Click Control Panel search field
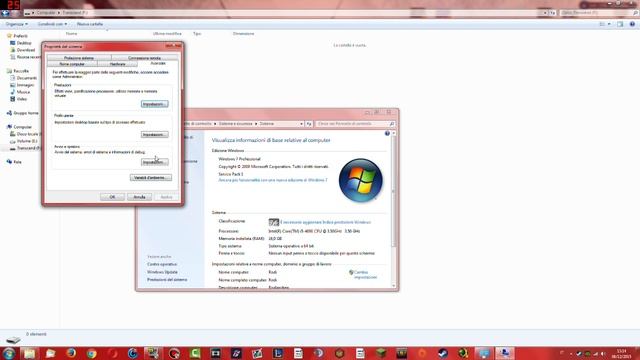 pos(356,123)
